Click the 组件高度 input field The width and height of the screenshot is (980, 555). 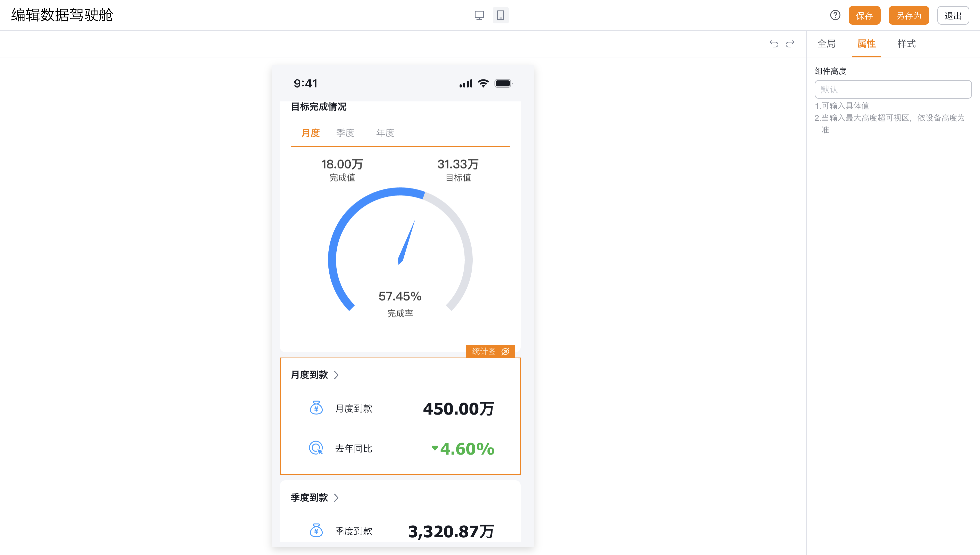pyautogui.click(x=893, y=90)
